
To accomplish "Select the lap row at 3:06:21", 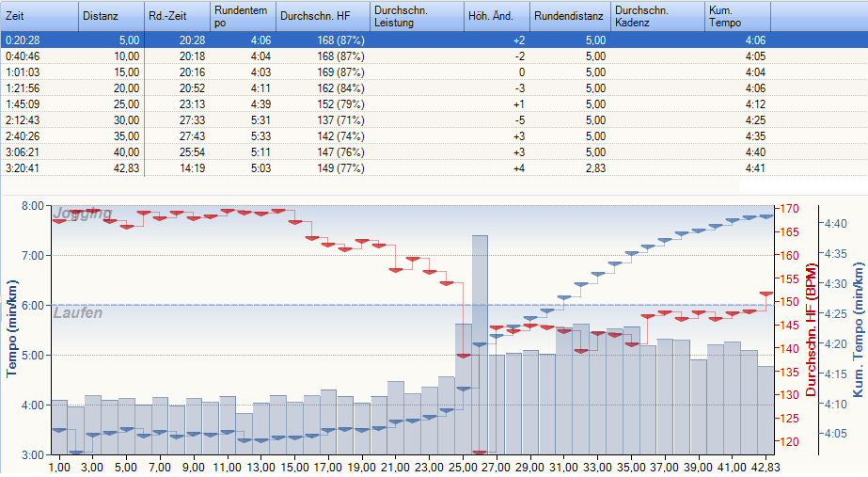I will point(434,152).
